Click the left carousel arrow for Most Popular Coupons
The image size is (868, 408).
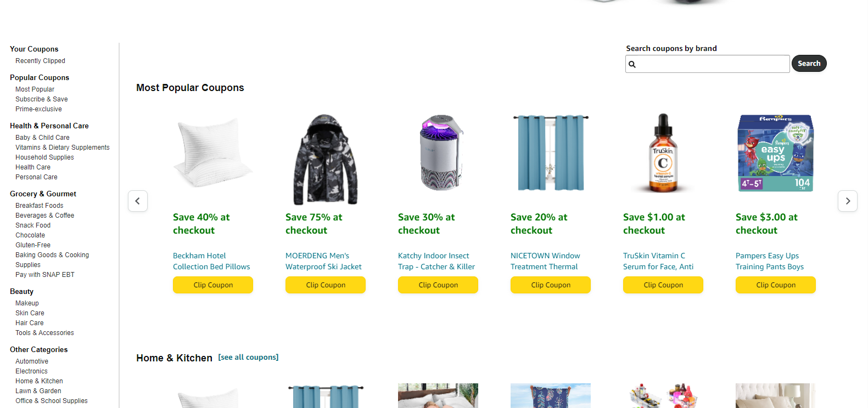pos(138,201)
